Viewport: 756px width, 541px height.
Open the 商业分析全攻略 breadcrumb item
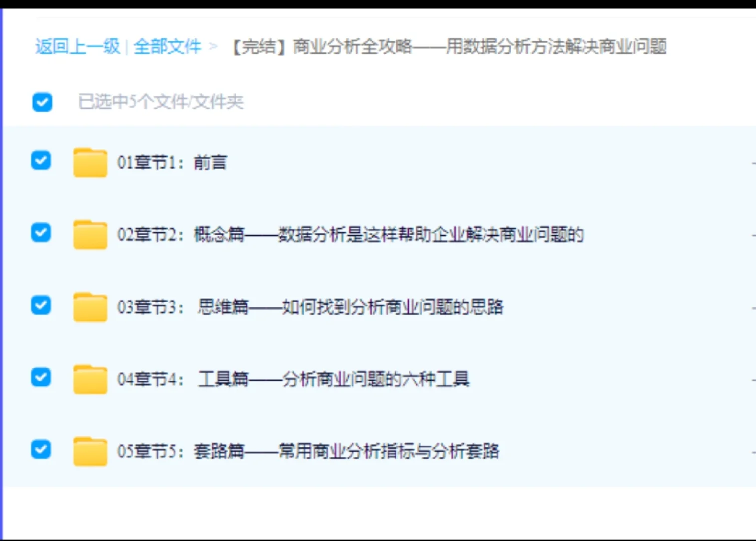448,47
